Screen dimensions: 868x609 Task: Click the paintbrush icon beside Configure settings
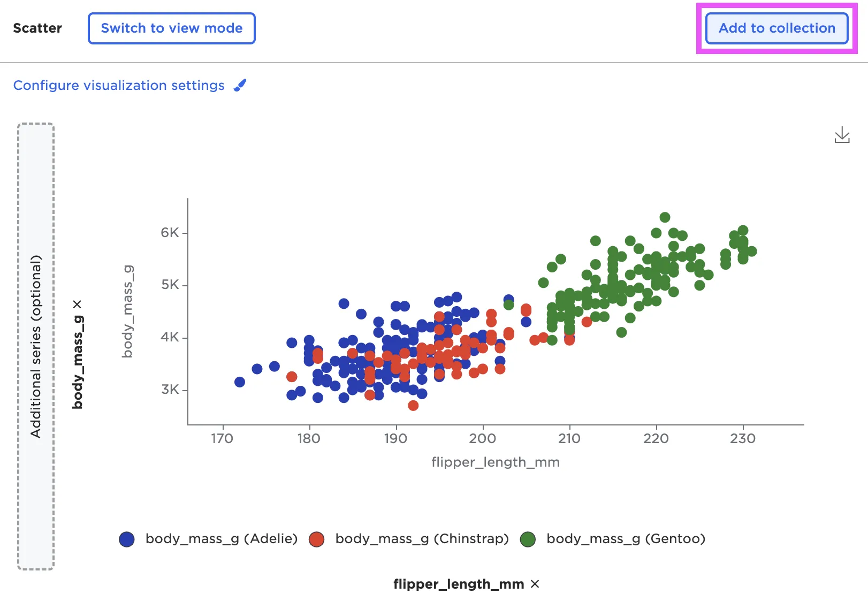tap(240, 86)
